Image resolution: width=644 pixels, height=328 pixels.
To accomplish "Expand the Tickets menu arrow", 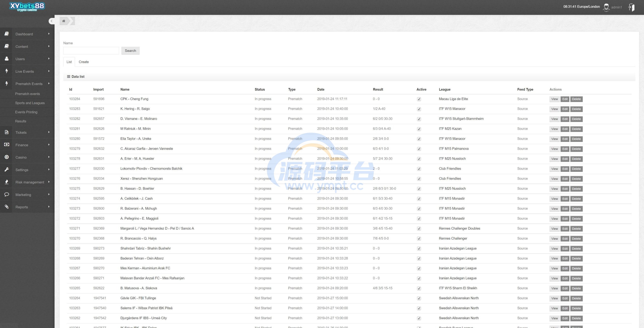I will (49, 132).
